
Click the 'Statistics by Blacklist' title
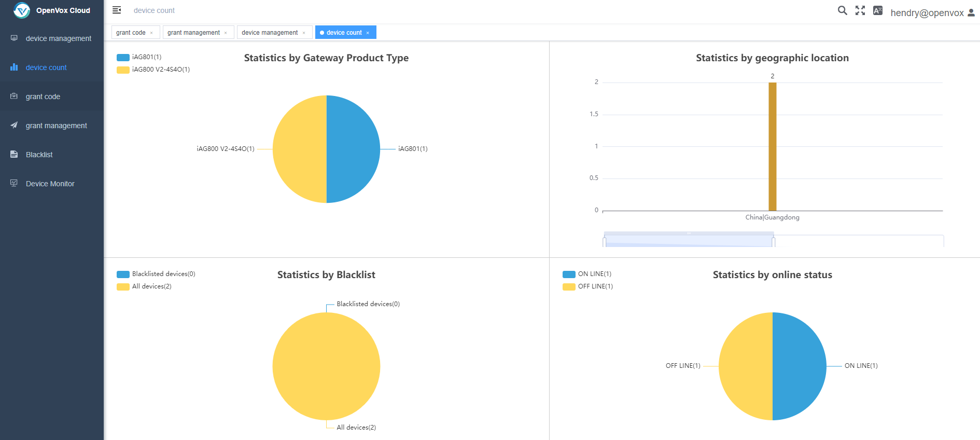tap(326, 274)
